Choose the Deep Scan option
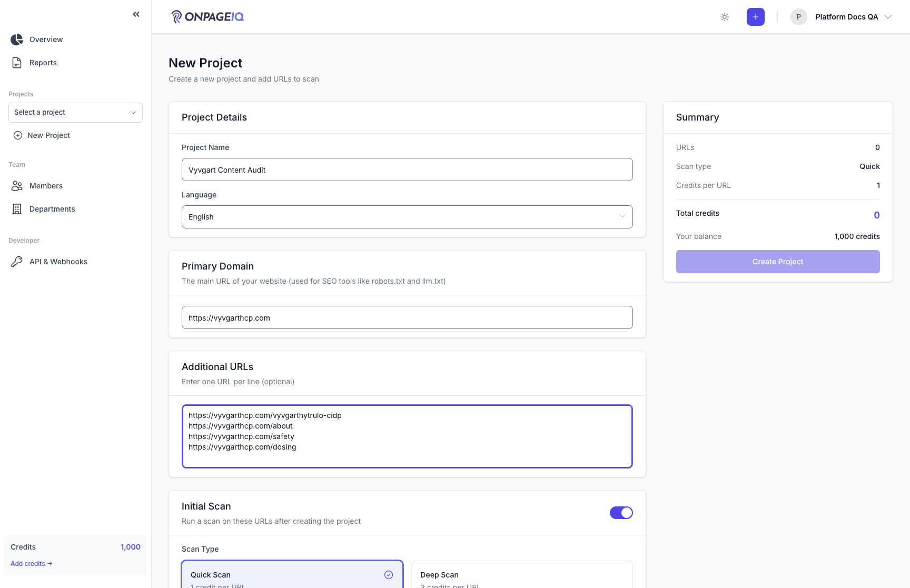This screenshot has width=910, height=588. click(522, 574)
